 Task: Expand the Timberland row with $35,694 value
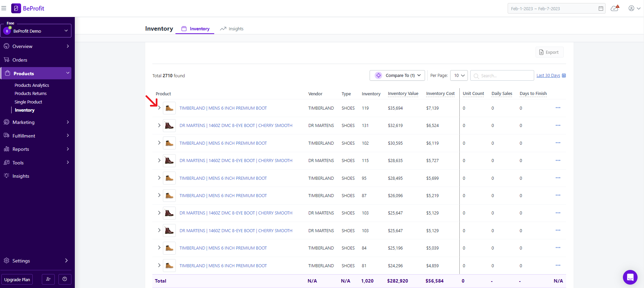click(159, 108)
